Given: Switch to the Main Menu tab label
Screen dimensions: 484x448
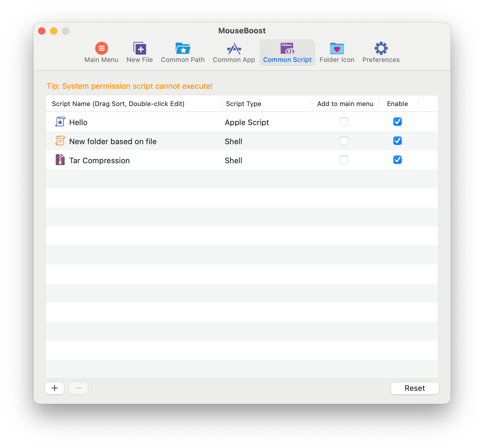Looking at the screenshot, I should (101, 60).
